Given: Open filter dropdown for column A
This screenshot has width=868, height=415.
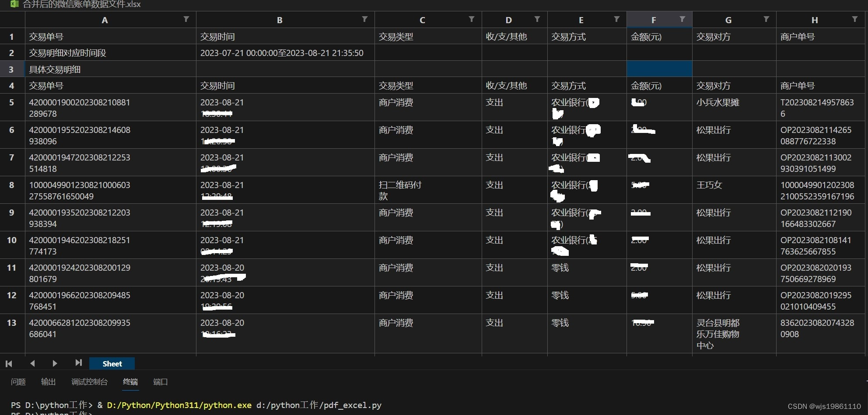Looking at the screenshot, I should [186, 19].
